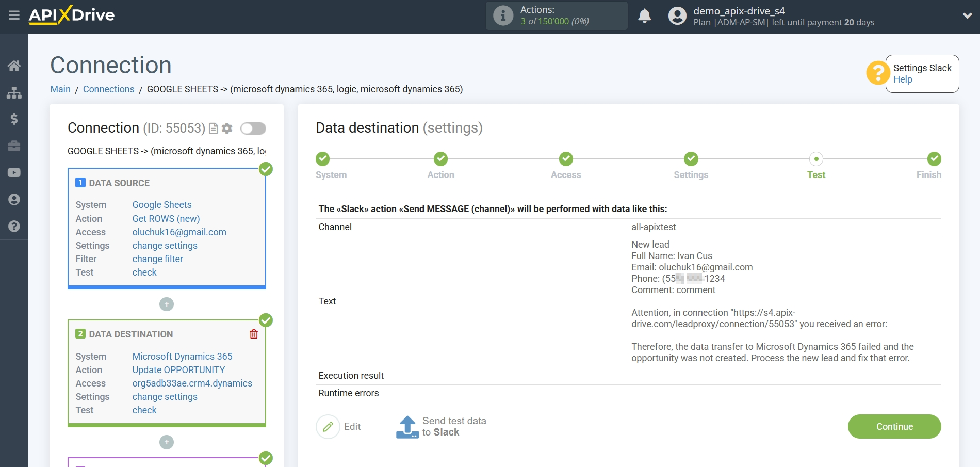
Task: Click the yellow help question icon
Action: tap(877, 73)
